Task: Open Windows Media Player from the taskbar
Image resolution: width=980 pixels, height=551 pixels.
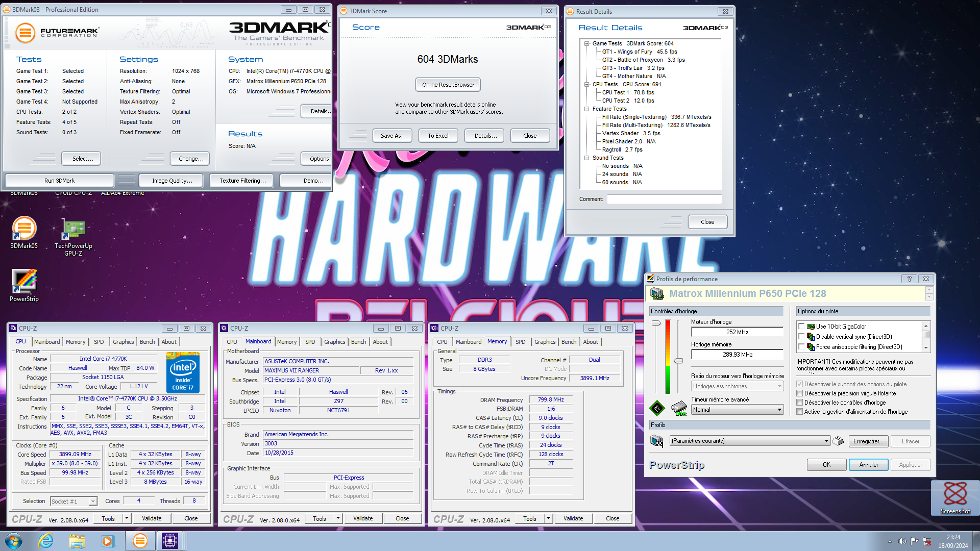Action: point(108,541)
